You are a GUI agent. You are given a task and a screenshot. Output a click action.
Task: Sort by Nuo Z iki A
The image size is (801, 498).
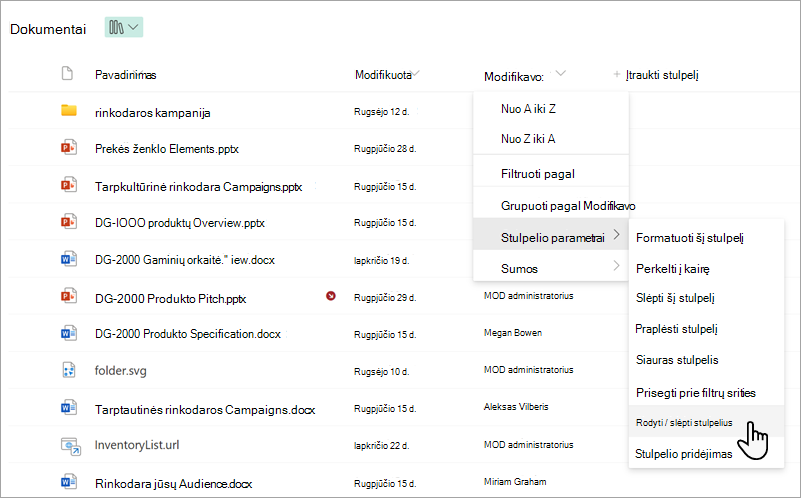551,138
